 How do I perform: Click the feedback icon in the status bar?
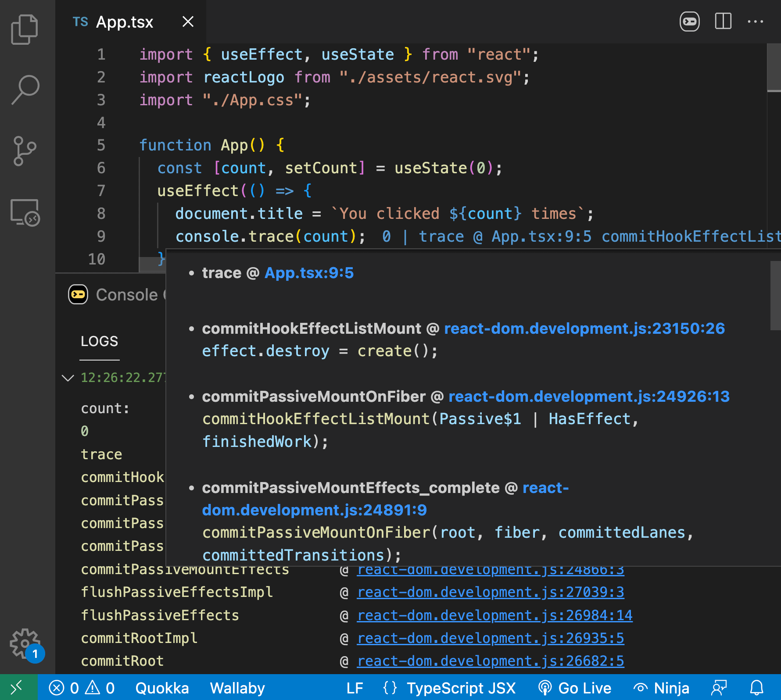(x=719, y=688)
